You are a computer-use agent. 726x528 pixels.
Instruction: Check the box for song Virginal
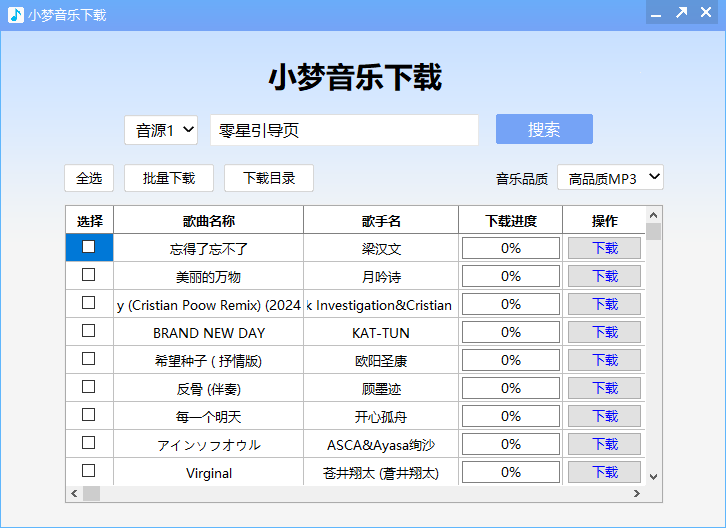89,471
